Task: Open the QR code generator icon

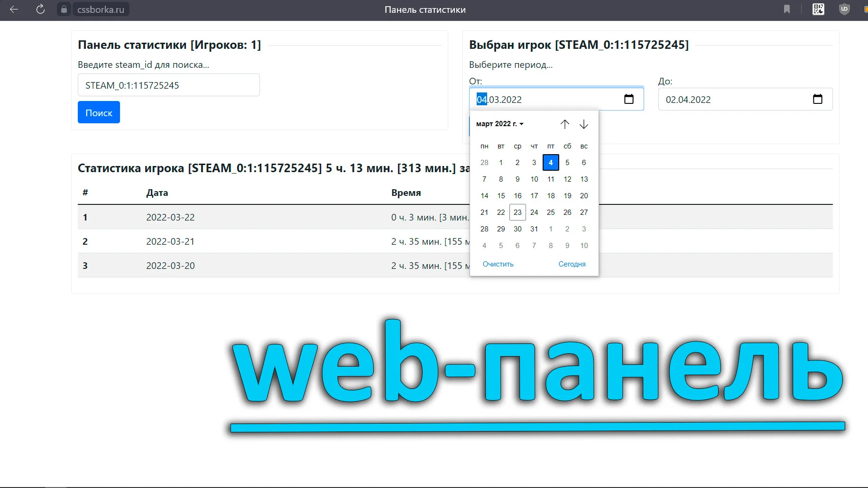Action: pos(818,9)
